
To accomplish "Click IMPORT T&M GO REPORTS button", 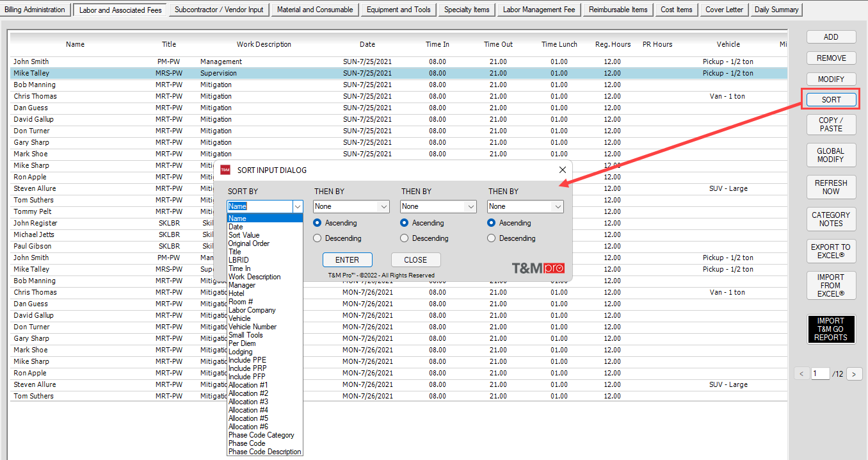I will 831,329.
